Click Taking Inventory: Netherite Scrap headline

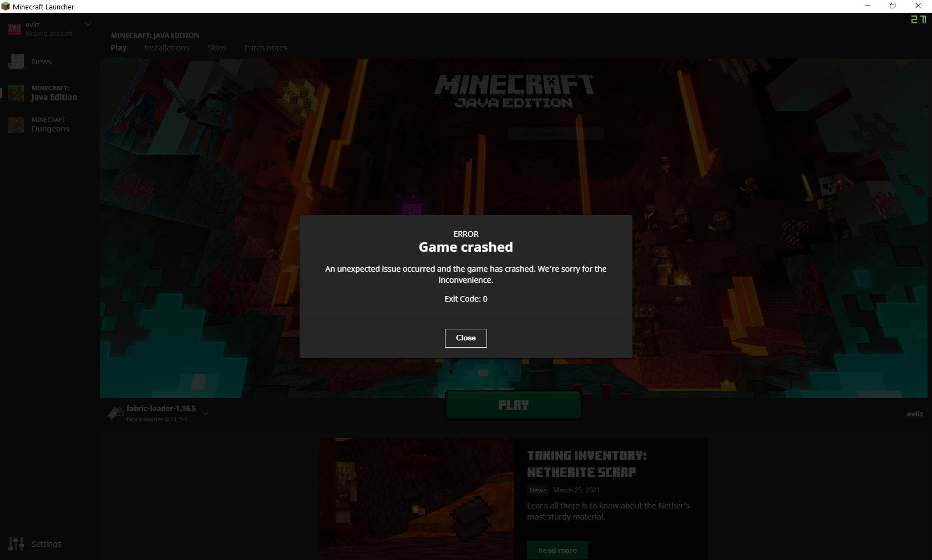586,464
